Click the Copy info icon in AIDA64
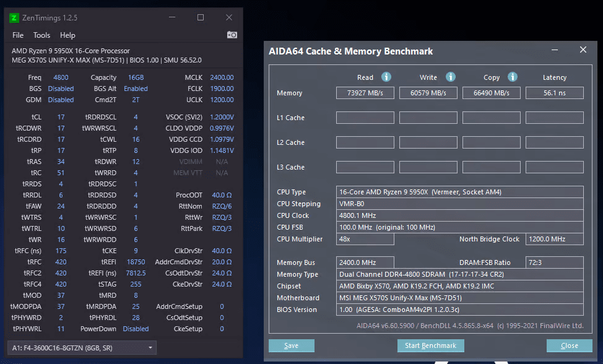The image size is (603, 364). click(x=512, y=77)
